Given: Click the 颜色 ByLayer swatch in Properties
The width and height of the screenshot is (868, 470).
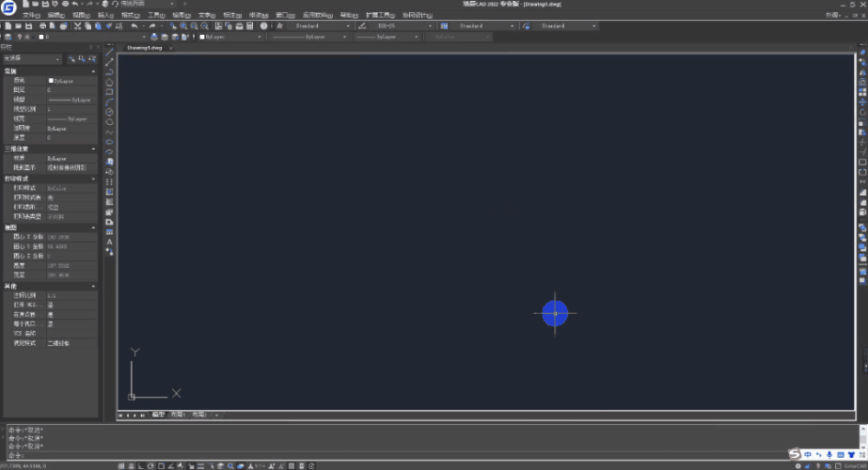Looking at the screenshot, I should 51,81.
